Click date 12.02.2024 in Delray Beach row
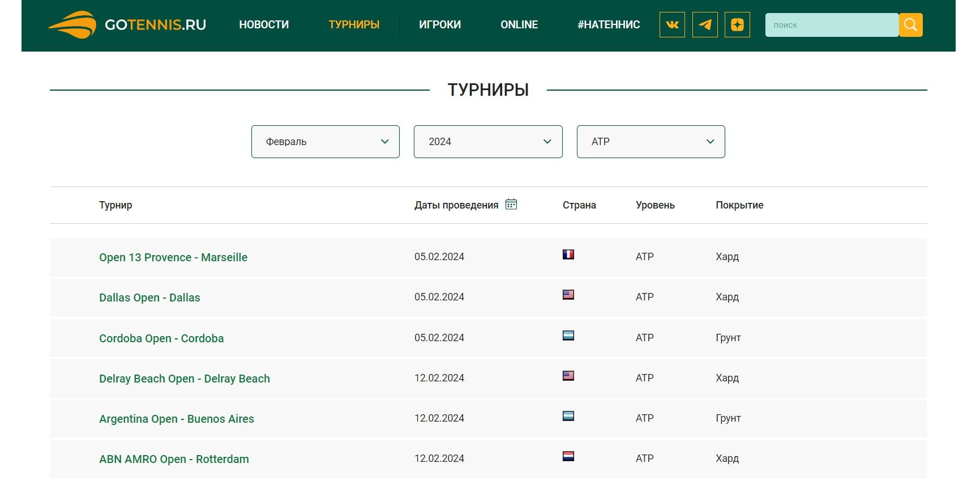Screen dimensions: 980x480 [x=439, y=378]
